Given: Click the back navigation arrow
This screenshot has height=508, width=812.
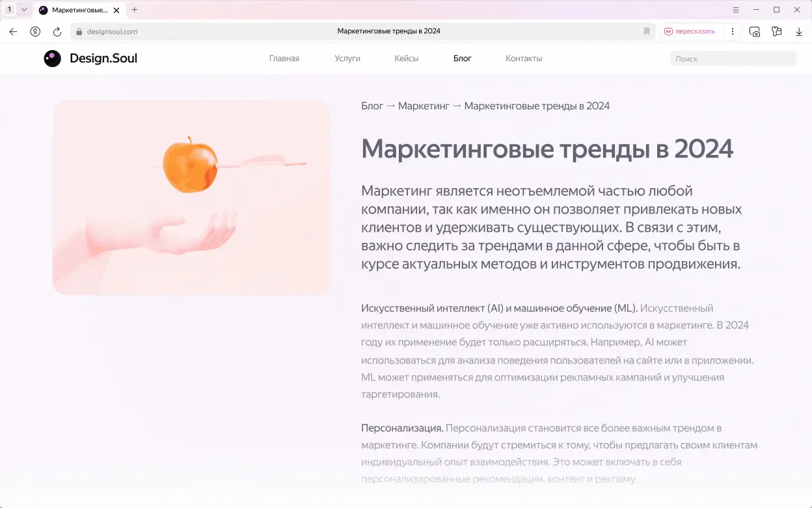Looking at the screenshot, I should coord(12,31).
